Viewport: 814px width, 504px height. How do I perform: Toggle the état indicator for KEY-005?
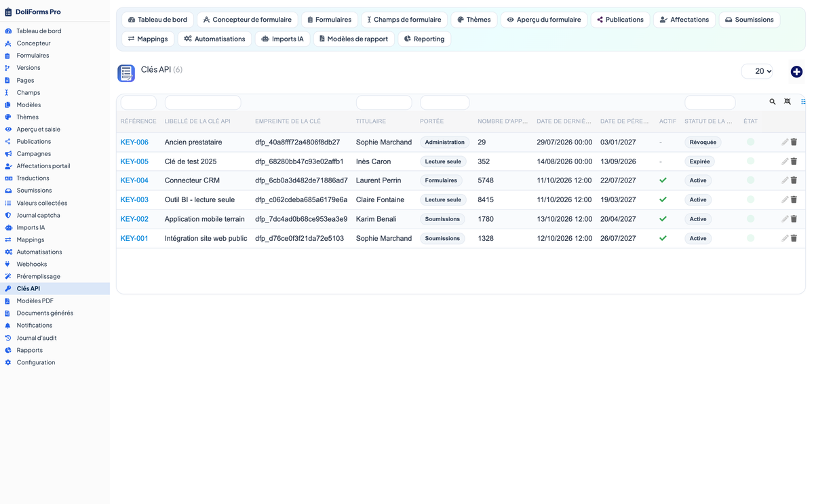[750, 161]
